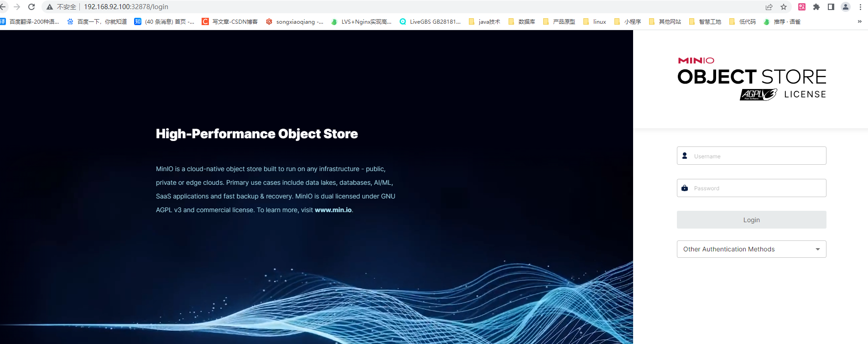
Task: Open the songxiaoqiang bookmark
Action: pyautogui.click(x=295, y=21)
